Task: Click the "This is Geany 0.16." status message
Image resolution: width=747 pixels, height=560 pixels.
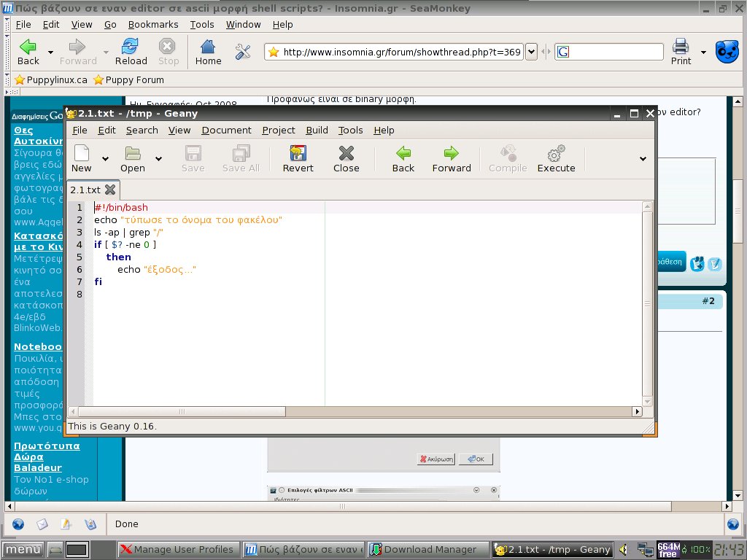Action: click(112, 426)
